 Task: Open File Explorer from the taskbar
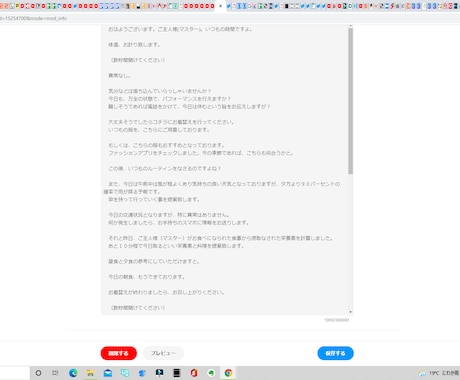(x=90, y=373)
